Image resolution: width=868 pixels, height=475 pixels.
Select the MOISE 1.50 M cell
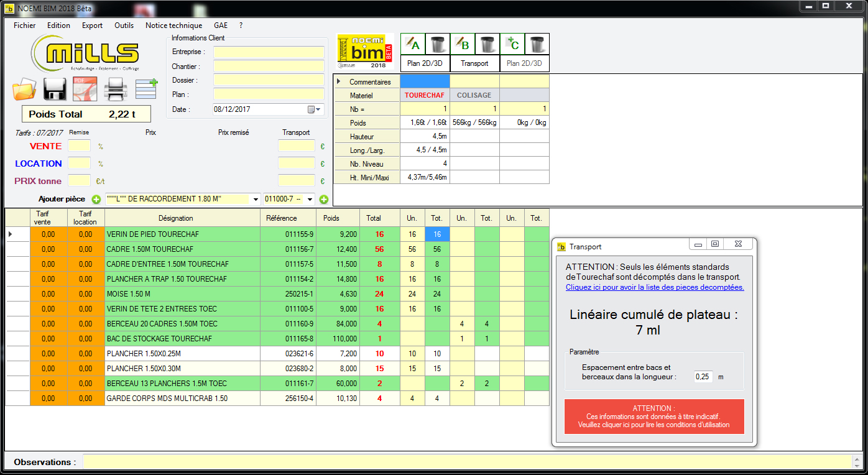[182, 294]
